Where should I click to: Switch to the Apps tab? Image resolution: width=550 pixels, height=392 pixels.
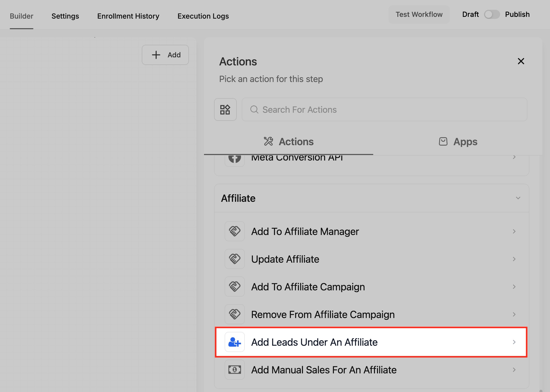click(x=458, y=142)
